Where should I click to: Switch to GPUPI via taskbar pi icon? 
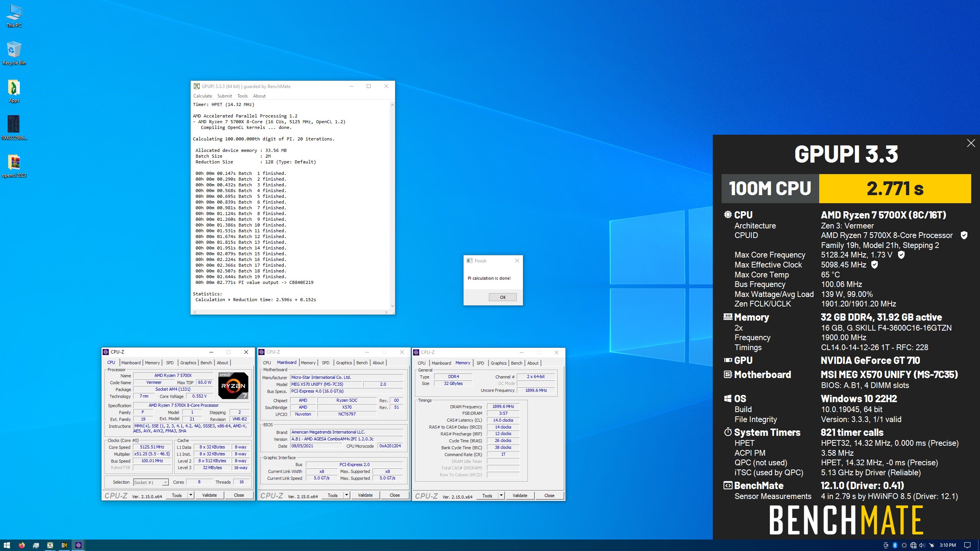click(50, 545)
